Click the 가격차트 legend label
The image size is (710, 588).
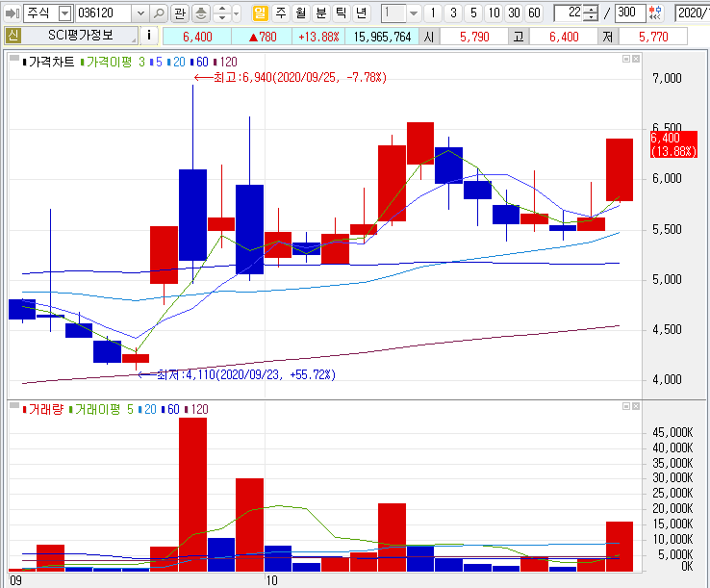point(48,62)
